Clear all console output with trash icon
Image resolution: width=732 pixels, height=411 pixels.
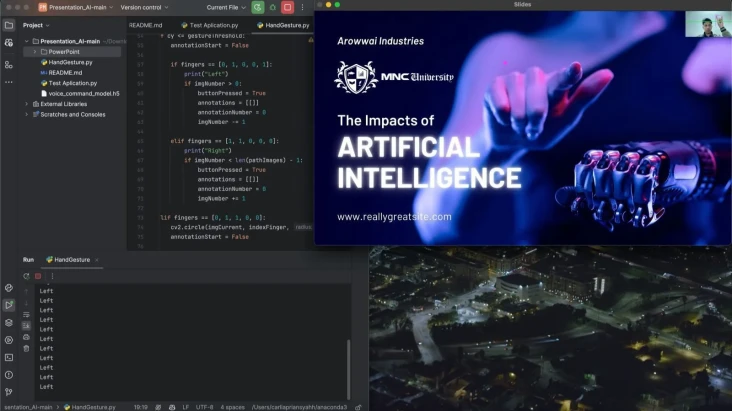pos(26,348)
